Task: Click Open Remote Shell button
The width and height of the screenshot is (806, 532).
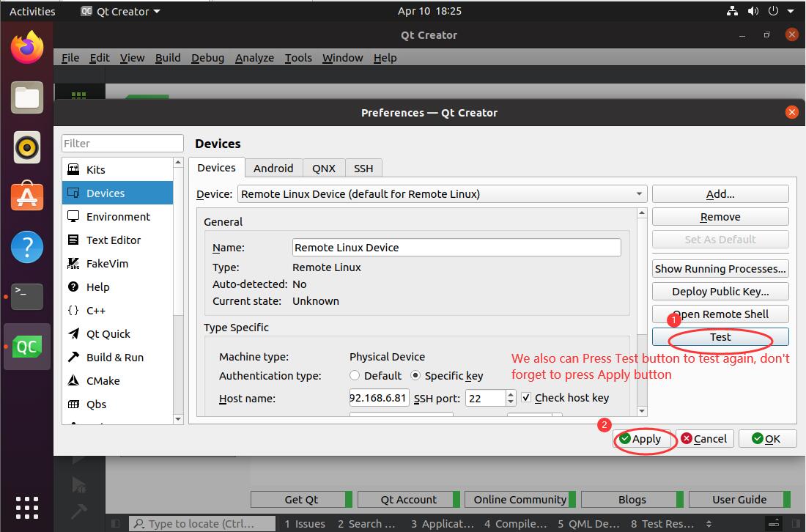Action: tap(720, 314)
